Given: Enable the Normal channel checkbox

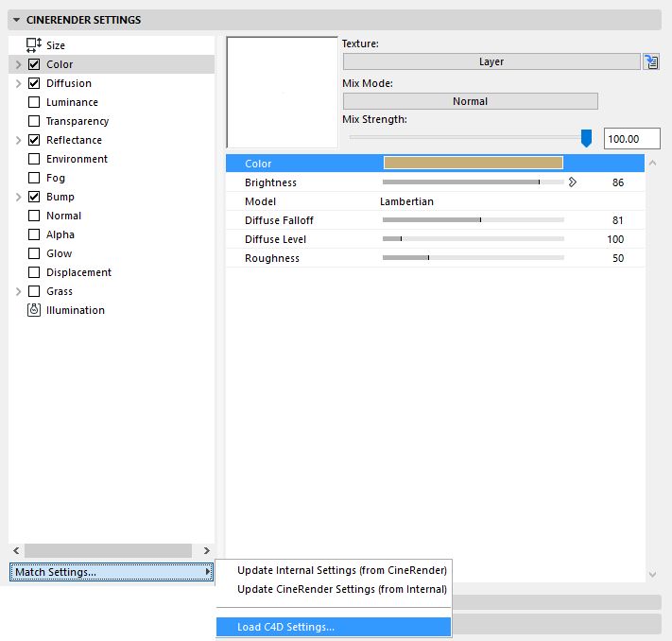Looking at the screenshot, I should tap(34, 216).
